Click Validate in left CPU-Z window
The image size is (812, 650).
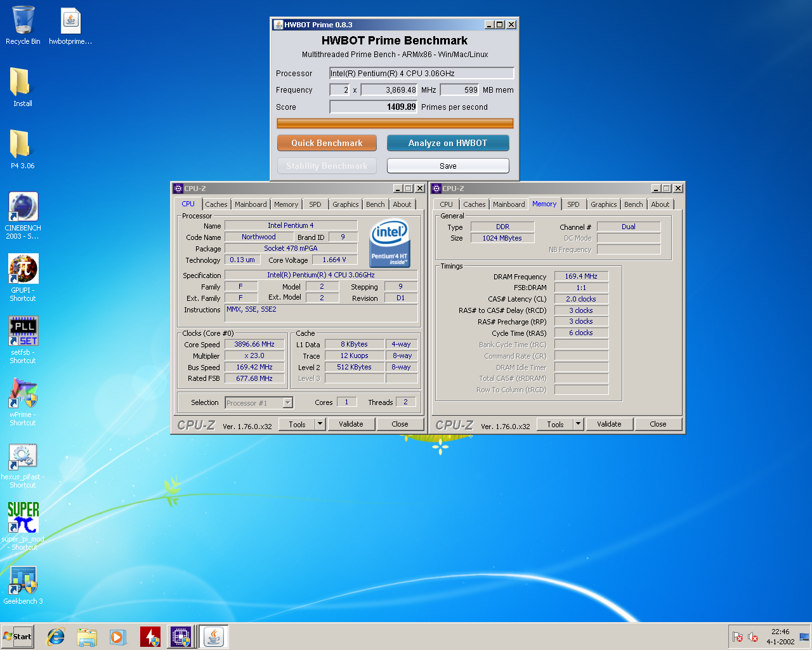(x=351, y=424)
